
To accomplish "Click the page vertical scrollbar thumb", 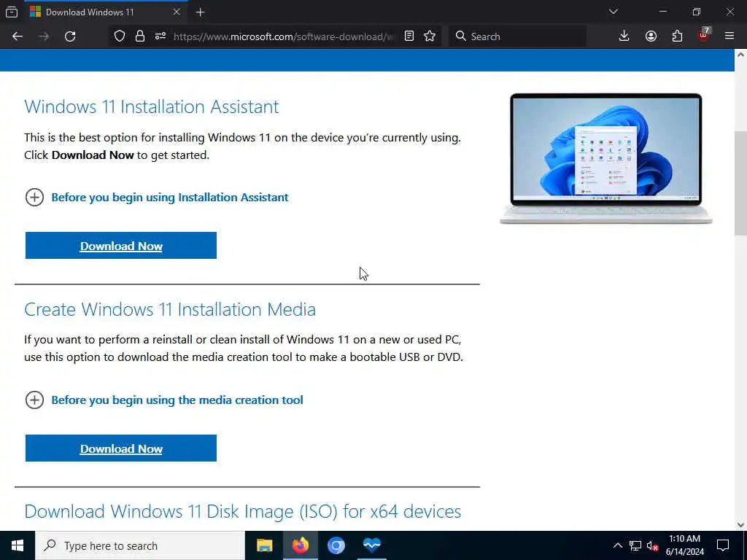I will click(740, 183).
